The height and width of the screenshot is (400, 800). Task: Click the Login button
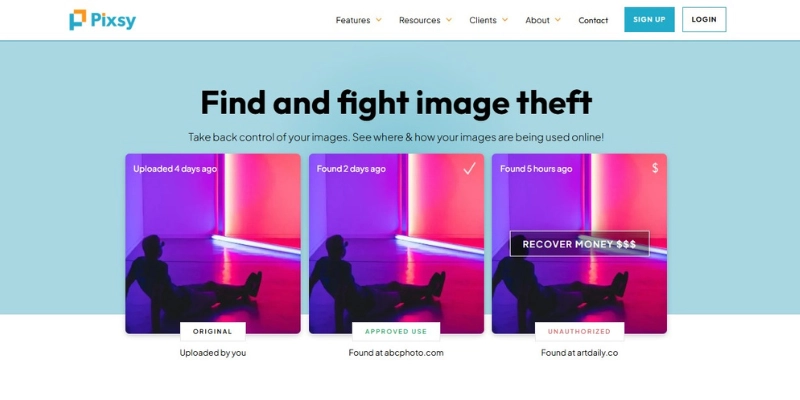tap(704, 19)
